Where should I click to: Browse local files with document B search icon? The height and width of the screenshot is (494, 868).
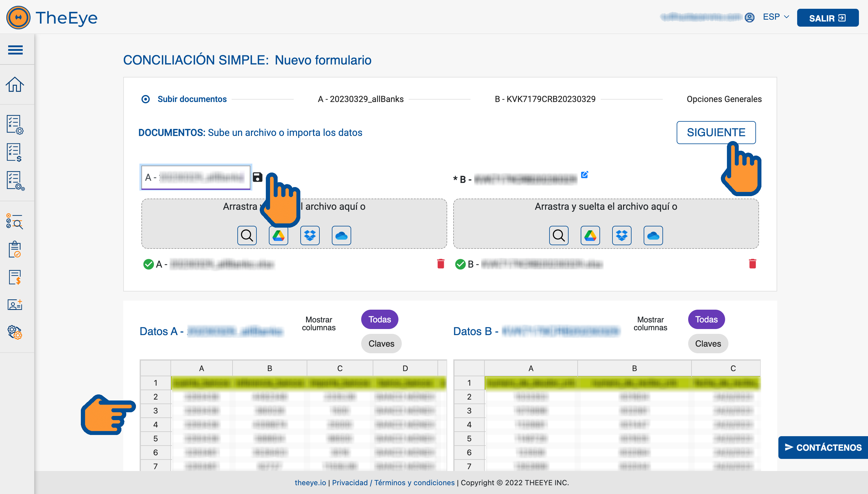click(x=559, y=235)
